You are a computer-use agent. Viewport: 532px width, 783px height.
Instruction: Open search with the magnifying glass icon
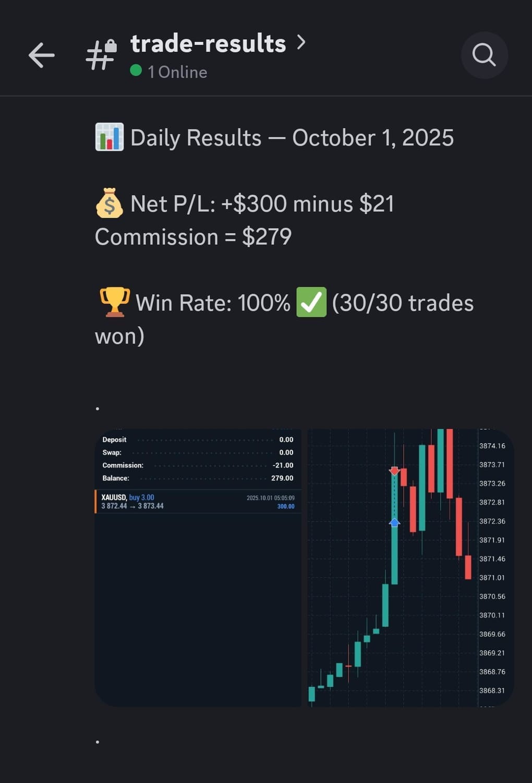[x=484, y=55]
